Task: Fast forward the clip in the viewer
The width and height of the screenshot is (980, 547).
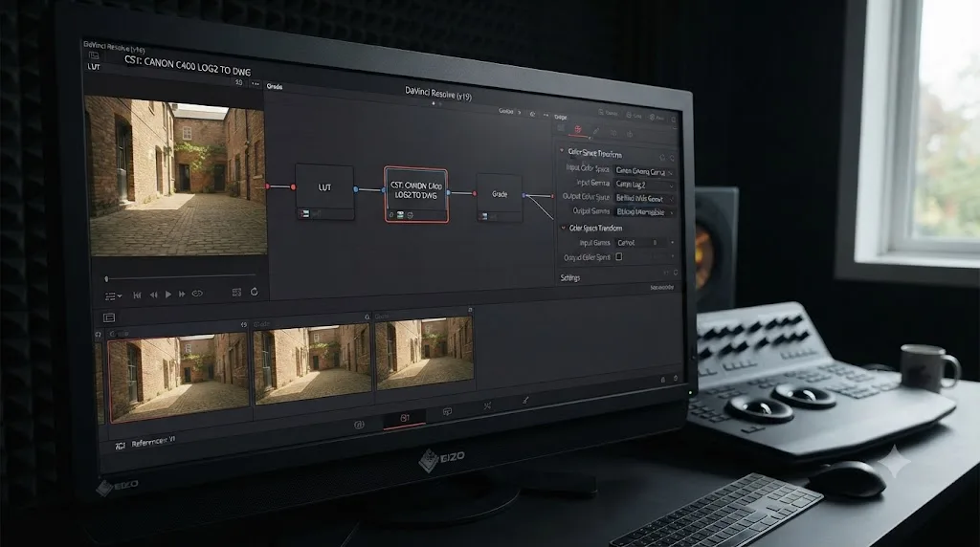Action: 182,294
